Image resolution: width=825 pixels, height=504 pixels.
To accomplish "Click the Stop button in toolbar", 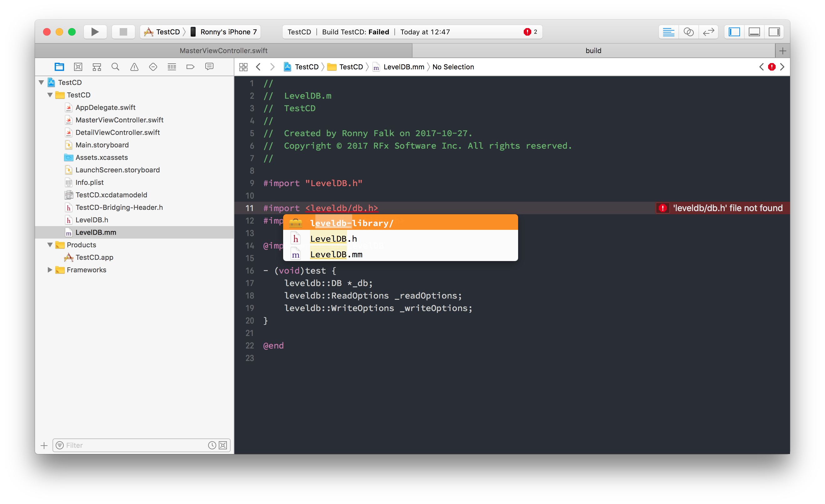I will (x=123, y=32).
